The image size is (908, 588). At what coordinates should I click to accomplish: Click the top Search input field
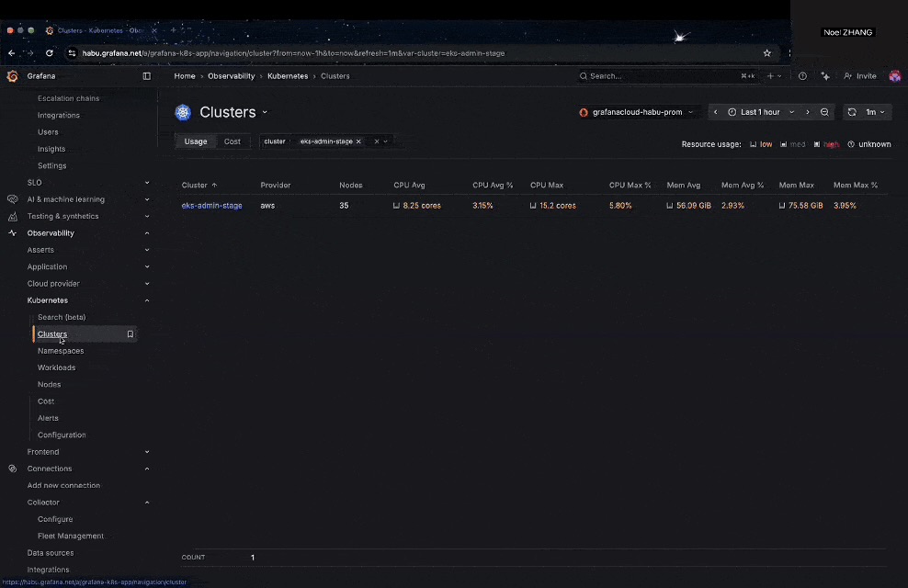click(x=666, y=76)
